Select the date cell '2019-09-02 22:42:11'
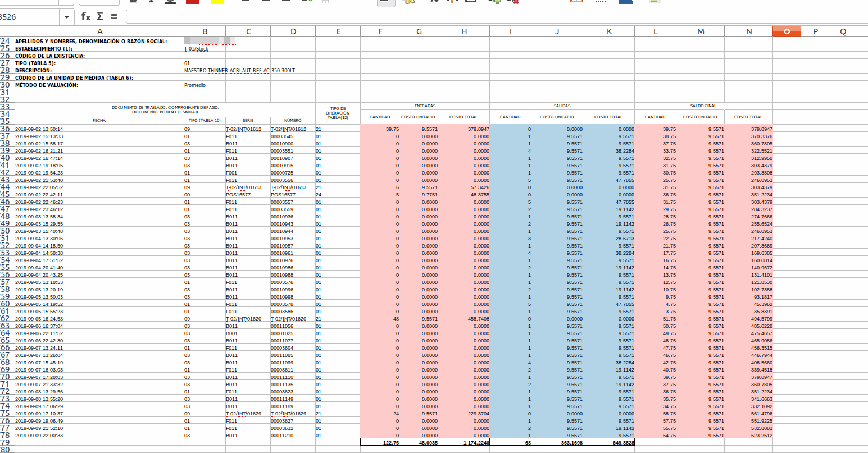 click(x=99, y=194)
